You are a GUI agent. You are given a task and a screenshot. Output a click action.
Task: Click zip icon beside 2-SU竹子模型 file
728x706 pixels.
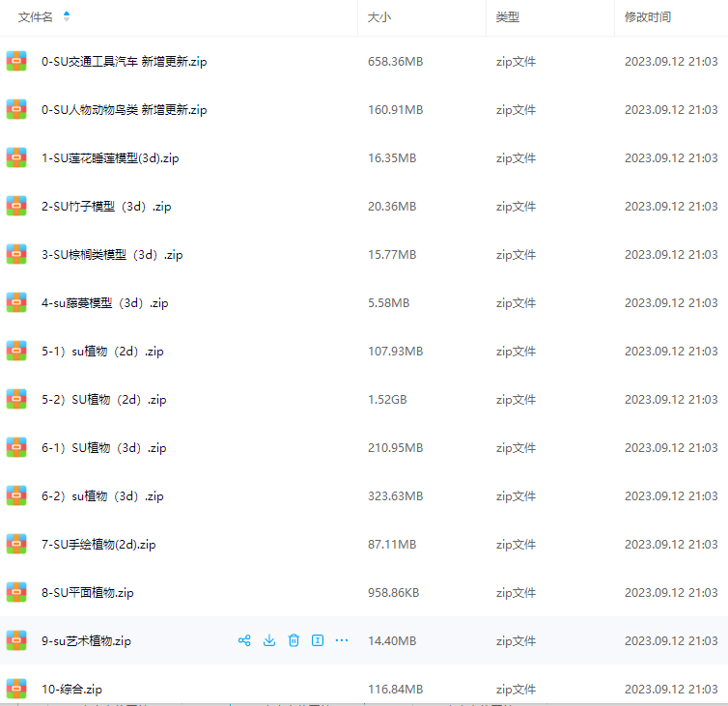pyautogui.click(x=16, y=206)
